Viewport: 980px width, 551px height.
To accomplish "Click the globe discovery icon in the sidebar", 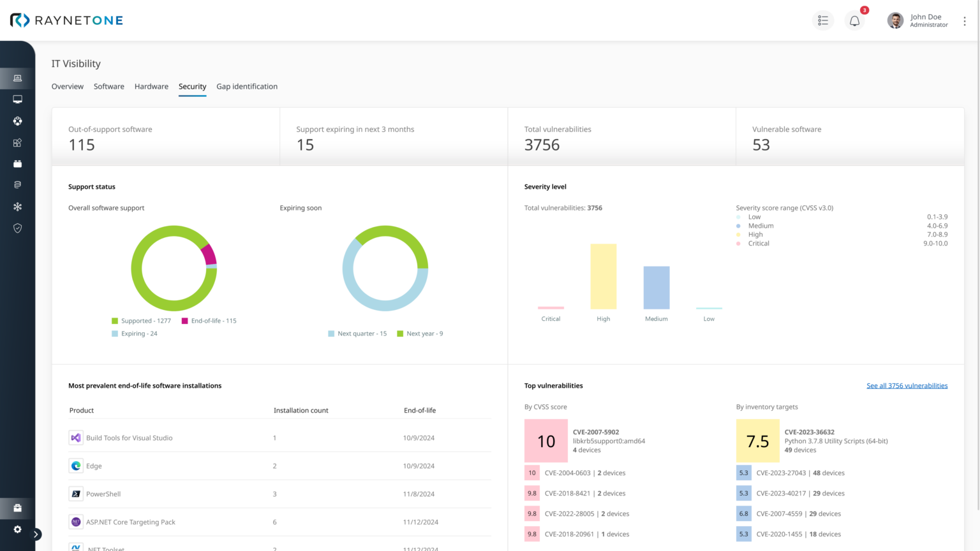I will [x=17, y=121].
